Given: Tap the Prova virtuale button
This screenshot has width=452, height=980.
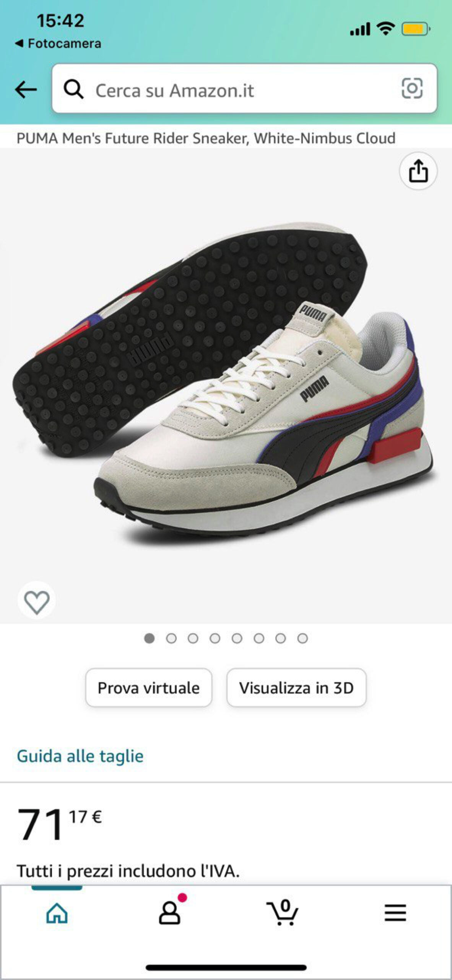Looking at the screenshot, I should pyautogui.click(x=149, y=688).
